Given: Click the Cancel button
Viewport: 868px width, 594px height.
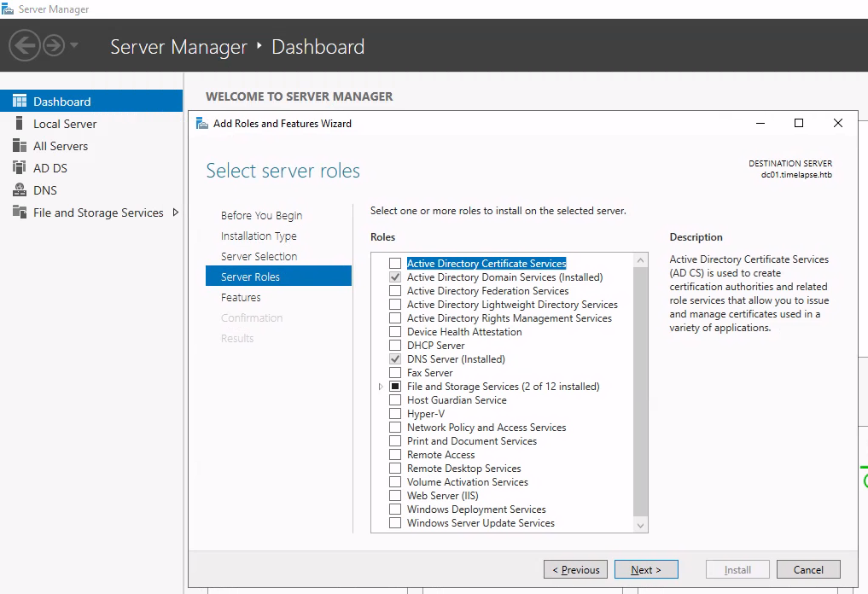Looking at the screenshot, I should pyautogui.click(x=808, y=569).
